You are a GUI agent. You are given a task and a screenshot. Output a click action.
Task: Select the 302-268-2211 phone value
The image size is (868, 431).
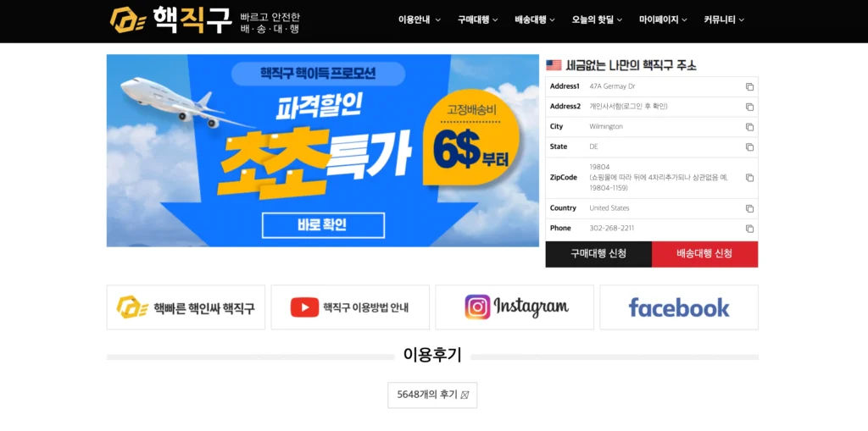pyautogui.click(x=612, y=229)
